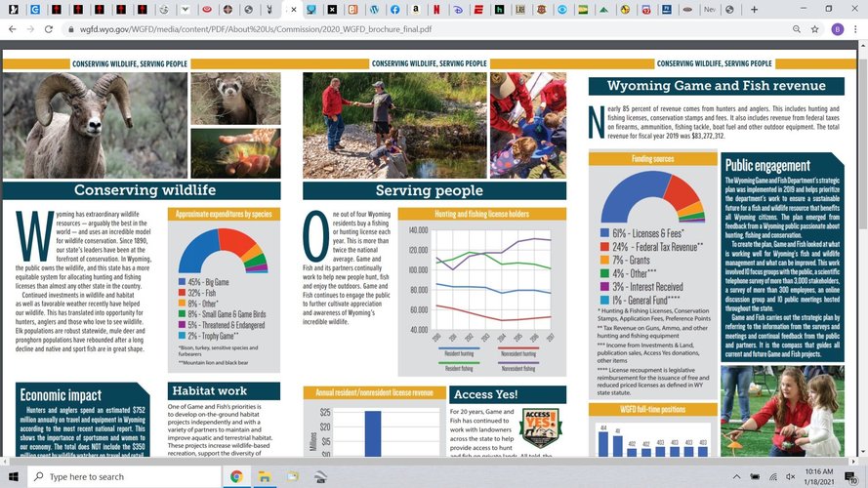Screen dimensions: 868x488
Task: Open the purple B profile avatar
Action: pyautogui.click(x=837, y=29)
